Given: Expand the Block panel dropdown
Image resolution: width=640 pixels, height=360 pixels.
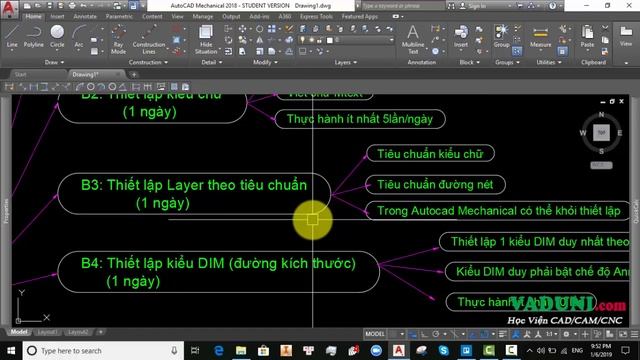Looking at the screenshot, I should pos(469,62).
